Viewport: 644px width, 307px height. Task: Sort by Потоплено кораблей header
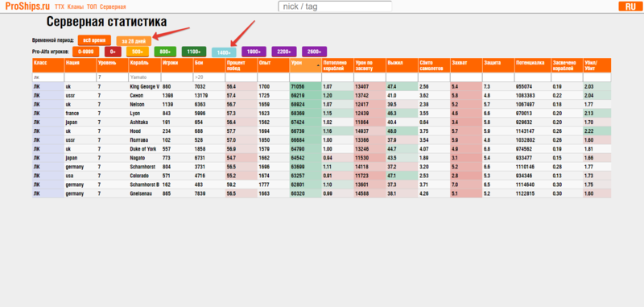pyautogui.click(x=337, y=65)
